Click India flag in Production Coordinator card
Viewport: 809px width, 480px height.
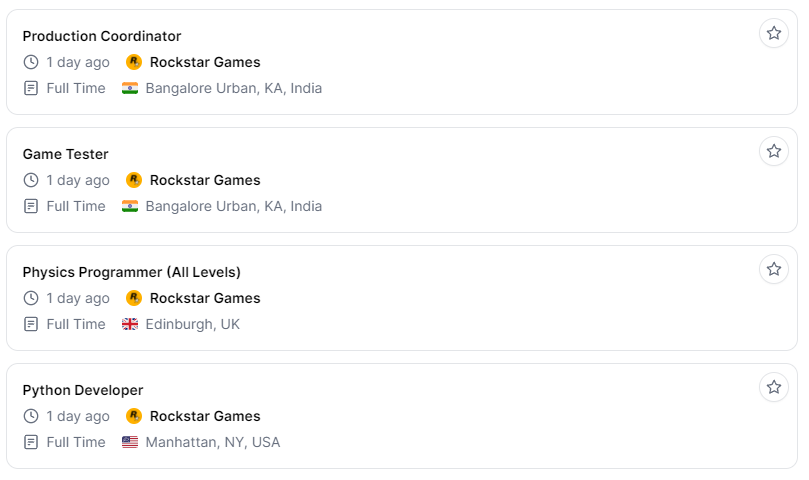pyautogui.click(x=130, y=88)
